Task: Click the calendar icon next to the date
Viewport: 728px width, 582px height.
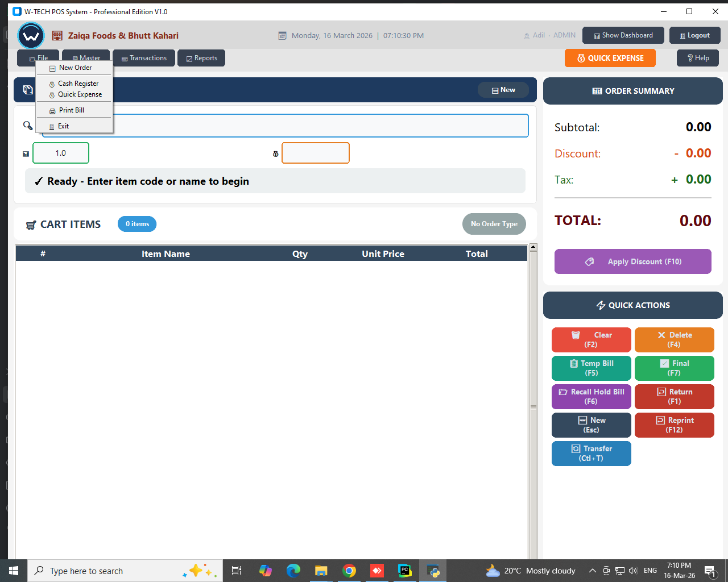Action: pos(282,36)
